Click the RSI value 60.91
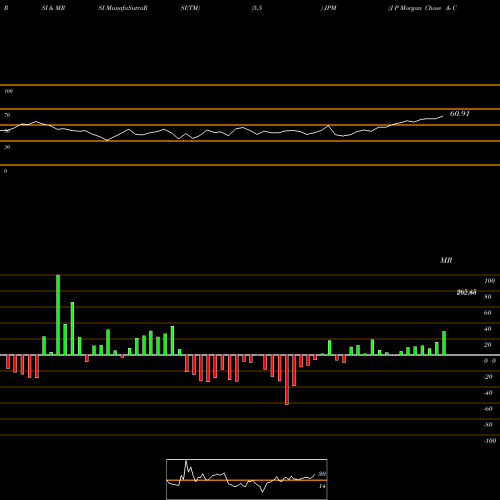500x500 pixels. (459, 114)
